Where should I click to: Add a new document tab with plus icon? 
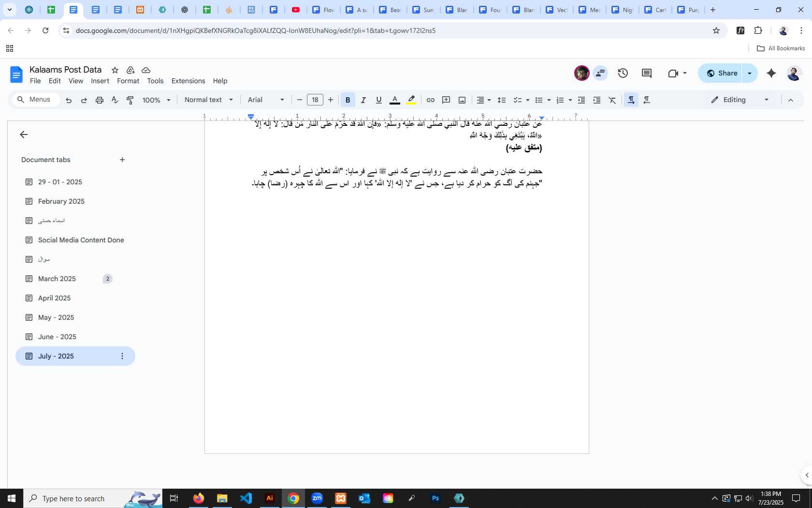[x=122, y=160]
